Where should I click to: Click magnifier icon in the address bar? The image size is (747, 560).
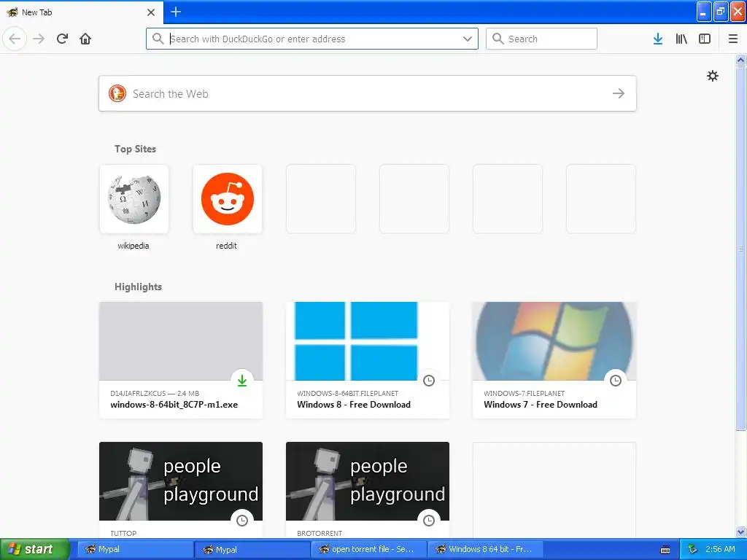158,39
